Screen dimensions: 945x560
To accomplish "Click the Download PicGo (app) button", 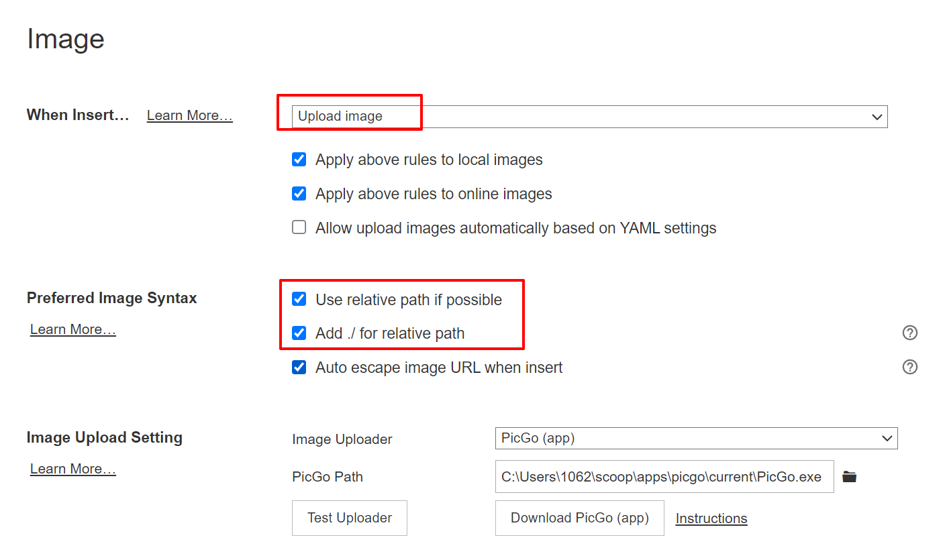I will pyautogui.click(x=579, y=518).
